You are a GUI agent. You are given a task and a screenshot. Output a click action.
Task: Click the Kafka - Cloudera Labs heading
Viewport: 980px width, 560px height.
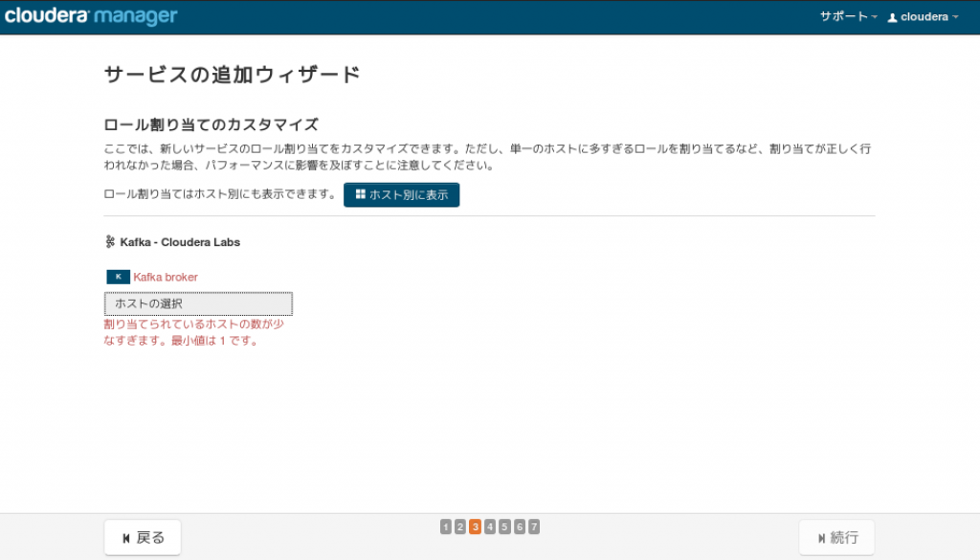click(x=180, y=242)
